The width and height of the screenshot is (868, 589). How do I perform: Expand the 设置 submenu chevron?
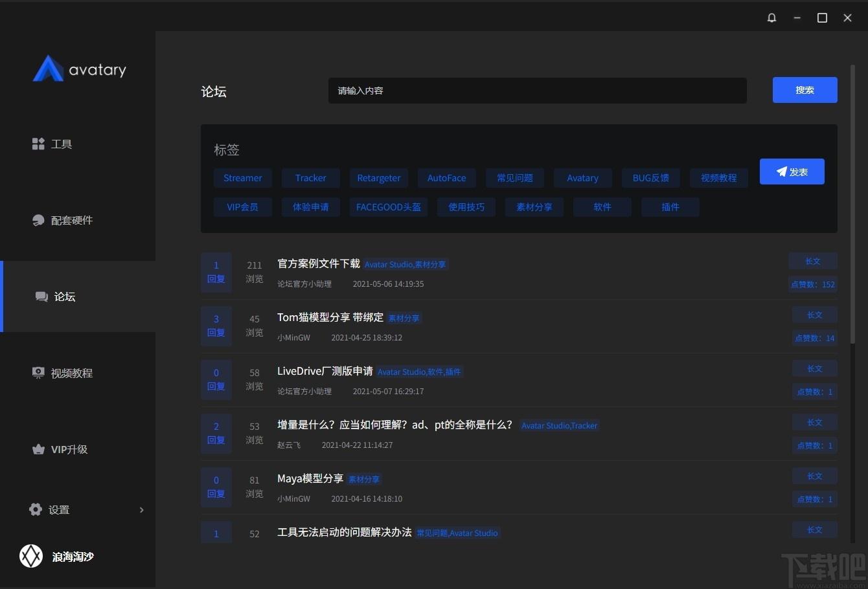click(142, 510)
